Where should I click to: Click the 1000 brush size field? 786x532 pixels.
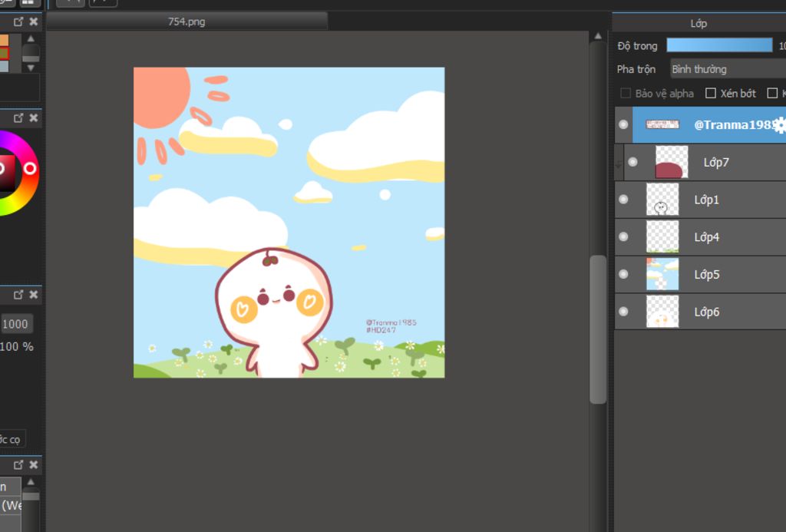pos(15,324)
